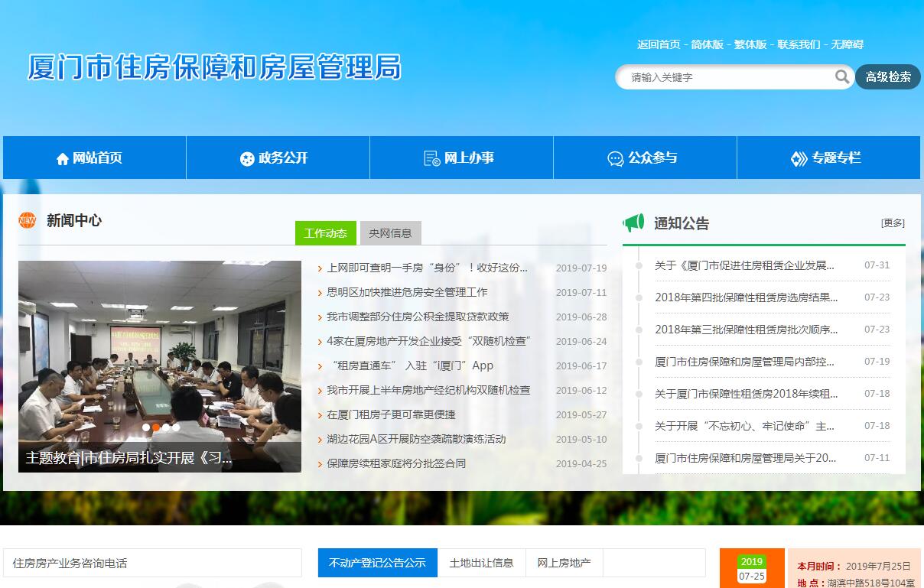
Task: Click the magnifier search icon
Action: click(841, 76)
